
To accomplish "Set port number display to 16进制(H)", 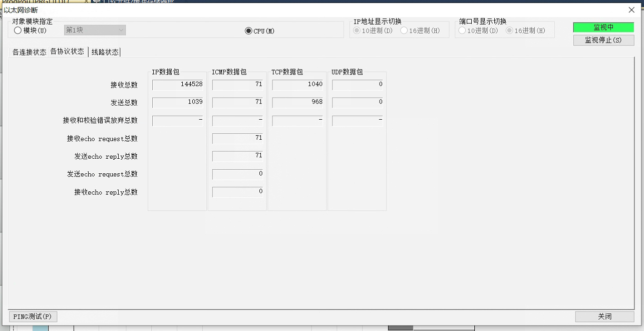I will pos(509,31).
